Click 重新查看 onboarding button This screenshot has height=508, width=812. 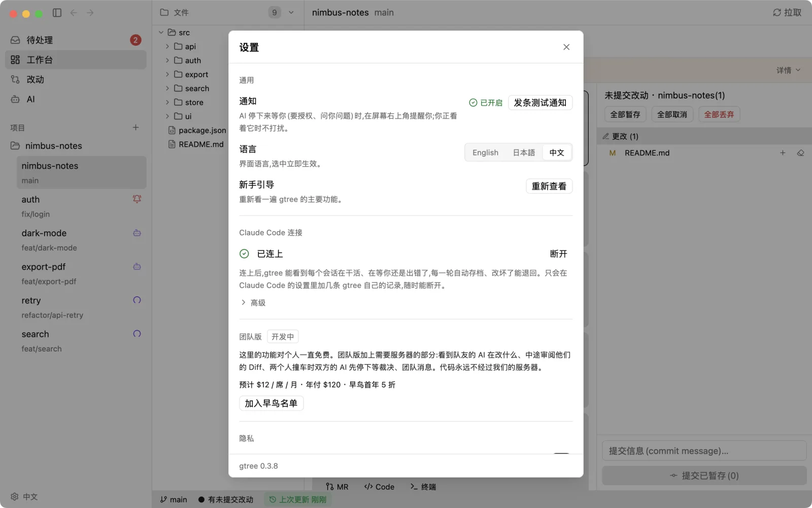coord(549,186)
